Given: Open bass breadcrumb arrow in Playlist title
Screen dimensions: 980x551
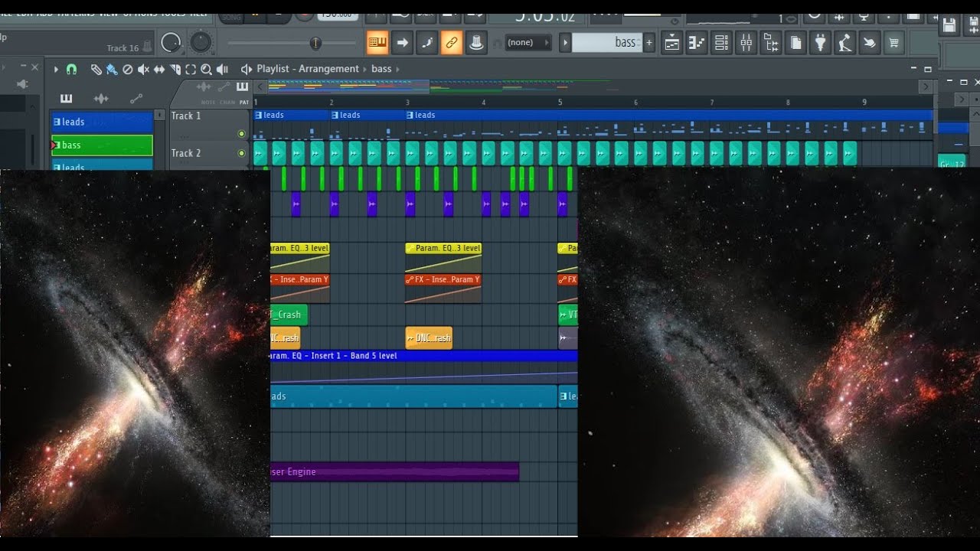Looking at the screenshot, I should click(397, 69).
